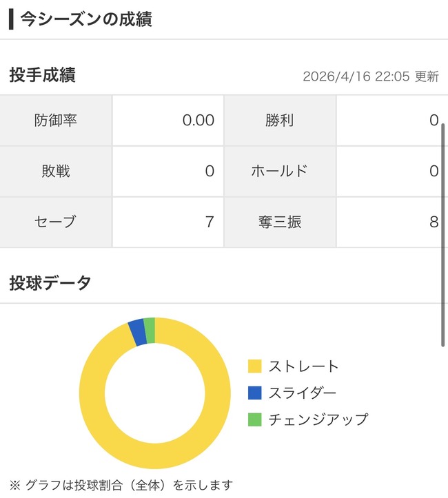Viewport: 448px width, 498px height.
Task: Click the blue スライダー legend swatch
Action: (x=255, y=393)
